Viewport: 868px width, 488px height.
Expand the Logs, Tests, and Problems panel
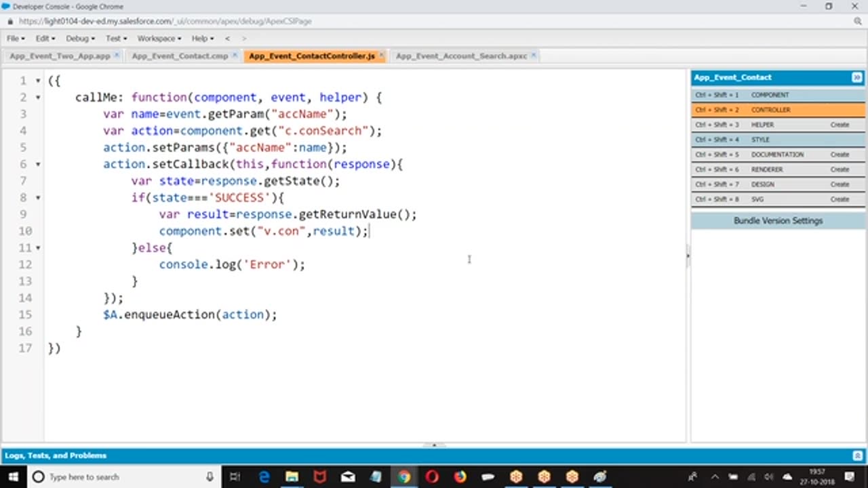tap(857, 455)
